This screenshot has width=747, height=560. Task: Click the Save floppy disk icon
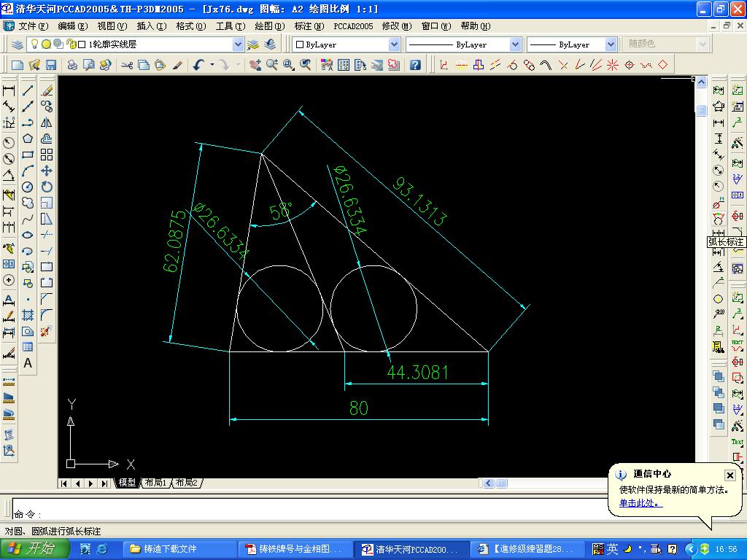click(51, 65)
